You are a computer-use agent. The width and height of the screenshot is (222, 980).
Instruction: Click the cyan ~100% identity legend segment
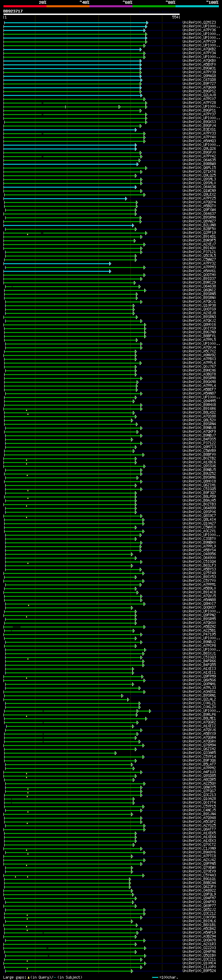(197, 6)
